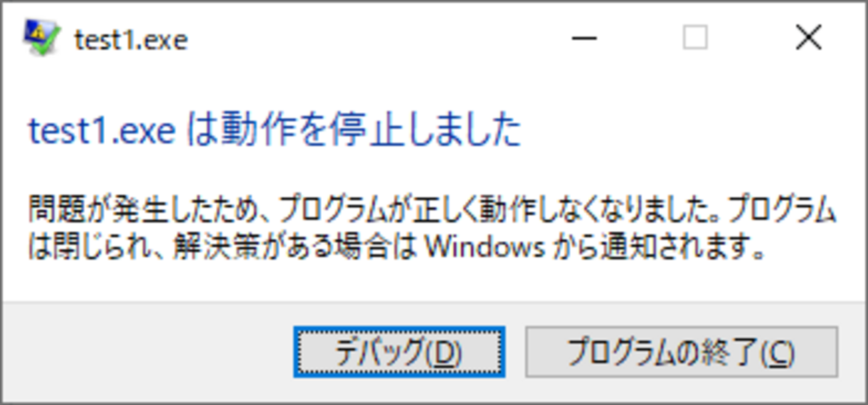Screen dimensions: 868x405
Task: Click the phrase 解決策がある場合 in the message
Action: (x=280, y=248)
